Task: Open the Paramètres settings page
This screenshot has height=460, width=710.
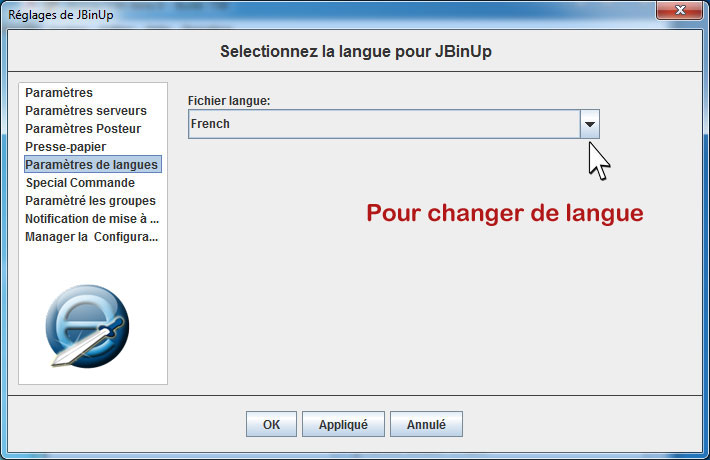Action: pos(59,92)
